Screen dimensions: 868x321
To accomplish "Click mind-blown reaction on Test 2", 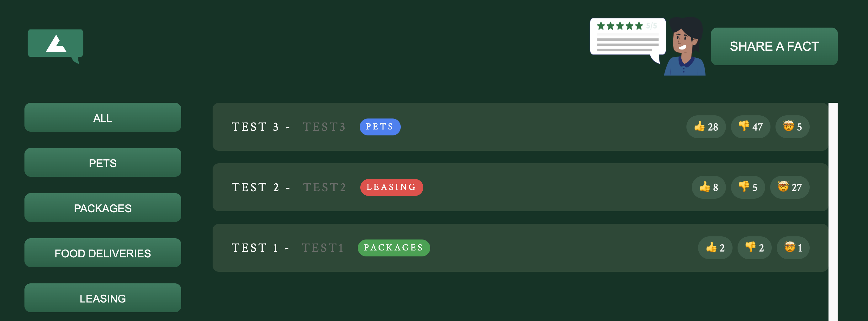I will tap(789, 187).
